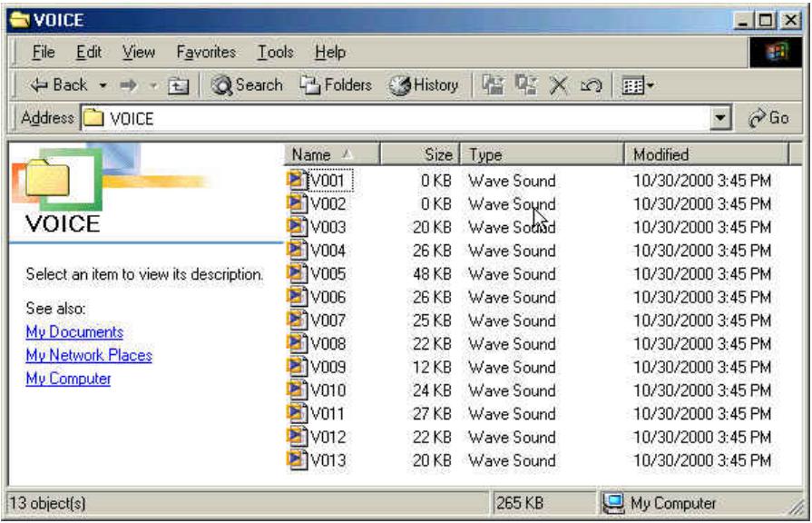Select the V004 wave file icon

click(296, 250)
